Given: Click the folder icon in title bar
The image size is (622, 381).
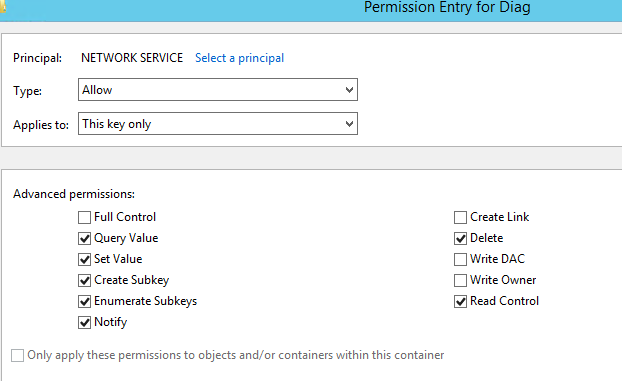Looking at the screenshot, I should pyautogui.click(x=3, y=7).
